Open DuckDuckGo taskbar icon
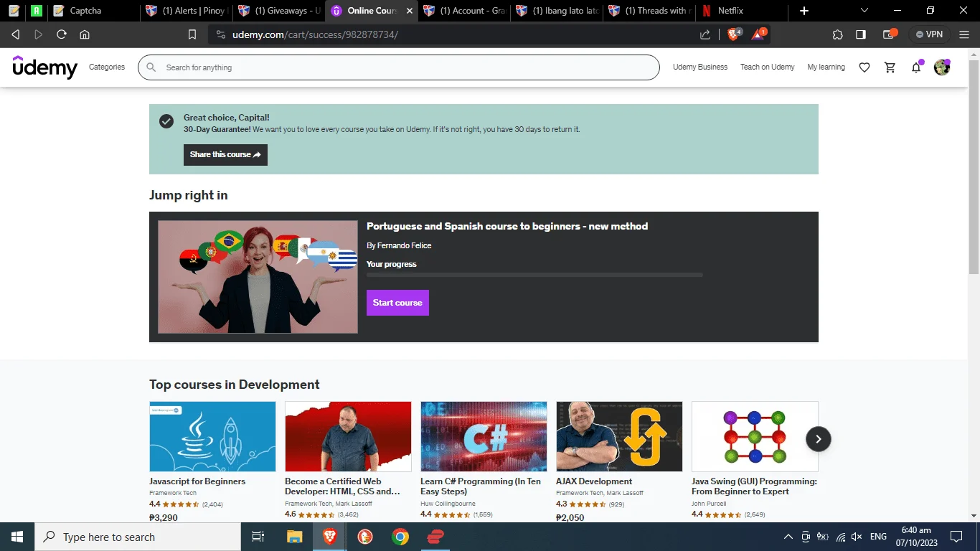Image resolution: width=980 pixels, height=551 pixels. pos(365,537)
